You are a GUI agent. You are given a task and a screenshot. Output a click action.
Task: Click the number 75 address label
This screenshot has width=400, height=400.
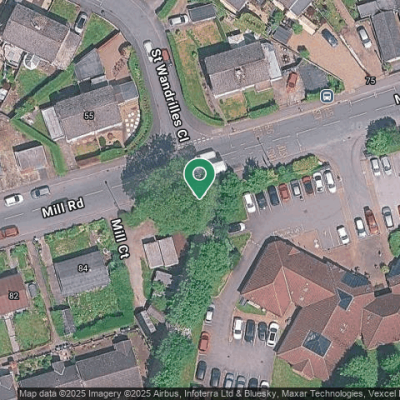(x=370, y=80)
